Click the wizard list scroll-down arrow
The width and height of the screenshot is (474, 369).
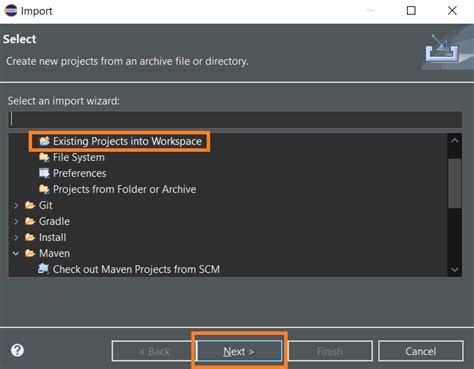pos(455,269)
